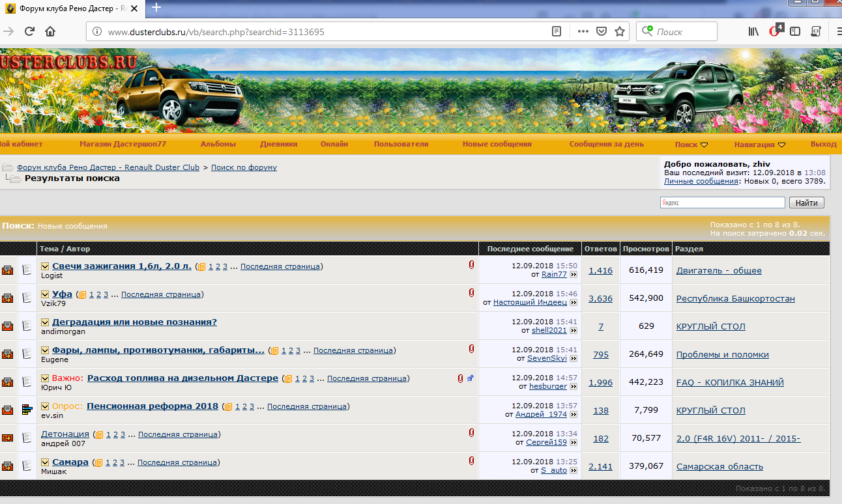Viewport: 842px width, 504px height.
Task: Click attachment paperclip icon on Свечи зажигания row
Action: click(x=471, y=265)
